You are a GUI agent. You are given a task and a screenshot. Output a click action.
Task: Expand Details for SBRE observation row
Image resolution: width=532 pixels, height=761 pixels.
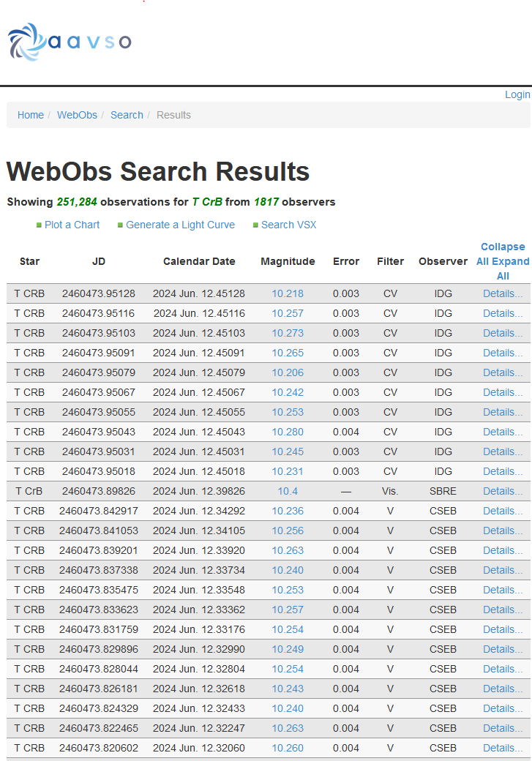click(503, 491)
